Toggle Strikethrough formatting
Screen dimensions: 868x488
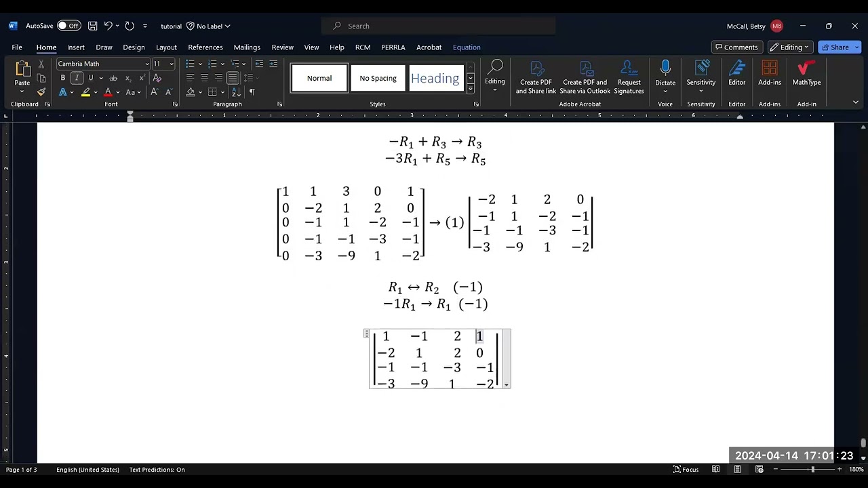click(113, 78)
